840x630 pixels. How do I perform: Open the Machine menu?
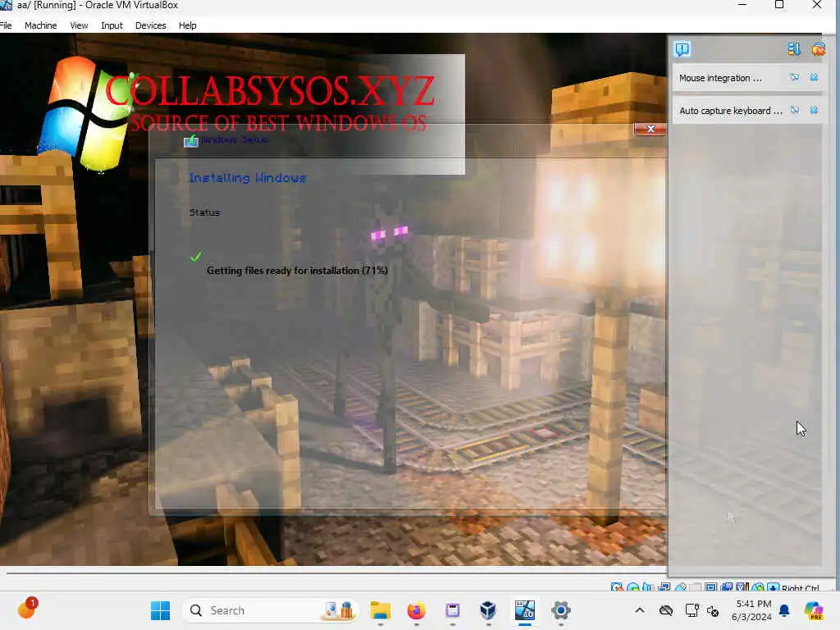point(41,25)
